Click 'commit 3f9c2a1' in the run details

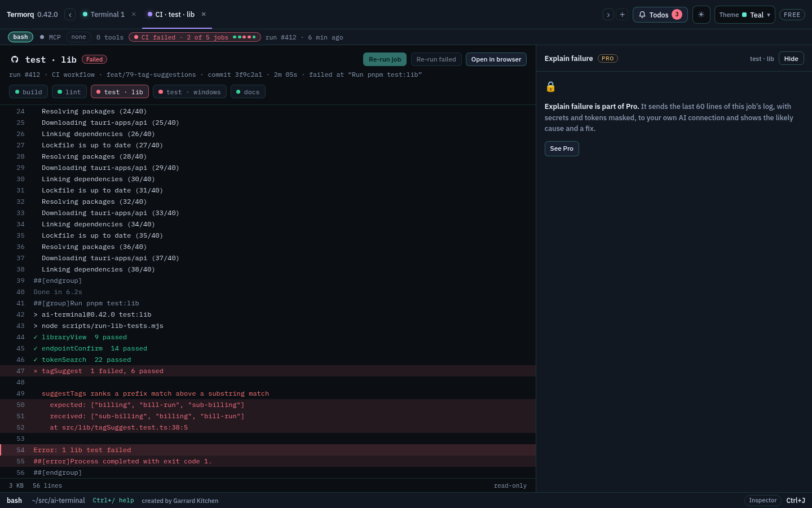[x=235, y=75]
